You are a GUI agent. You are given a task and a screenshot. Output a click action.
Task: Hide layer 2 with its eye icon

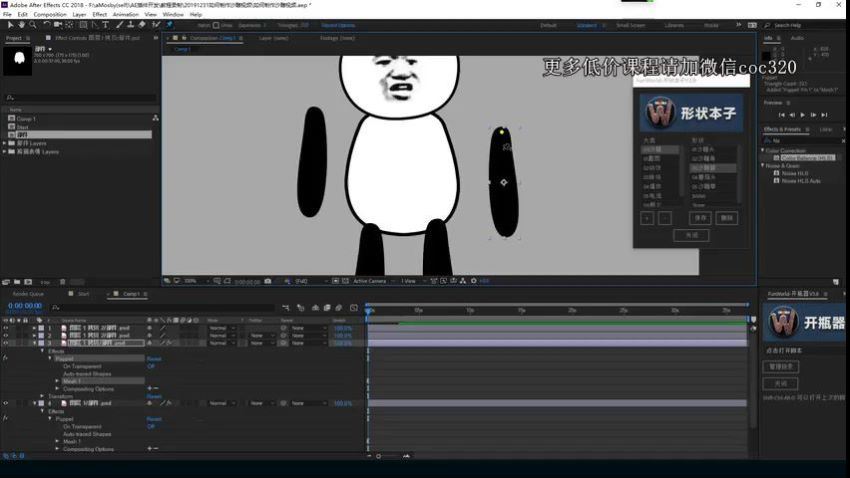[x=5, y=336]
